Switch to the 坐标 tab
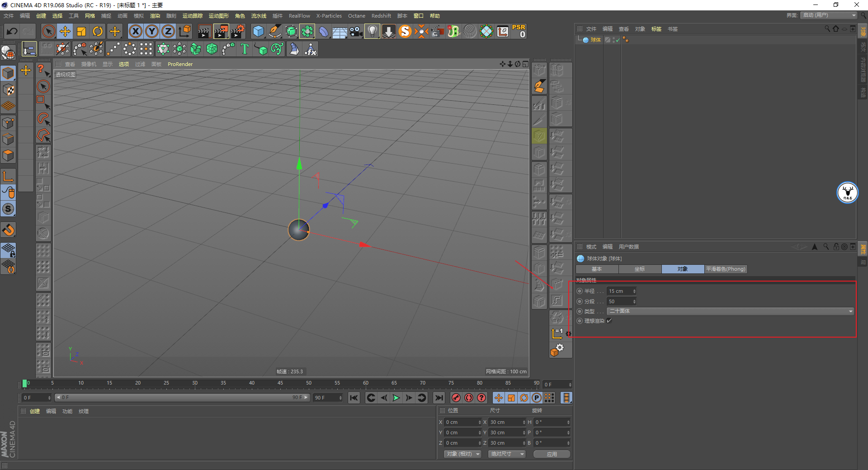 point(640,269)
